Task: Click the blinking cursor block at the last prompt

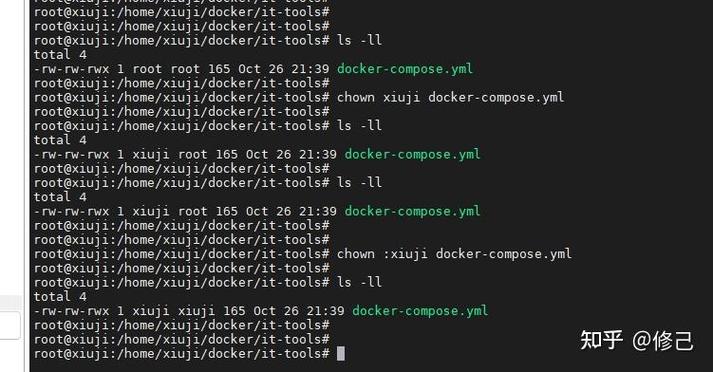Action: click(341, 353)
